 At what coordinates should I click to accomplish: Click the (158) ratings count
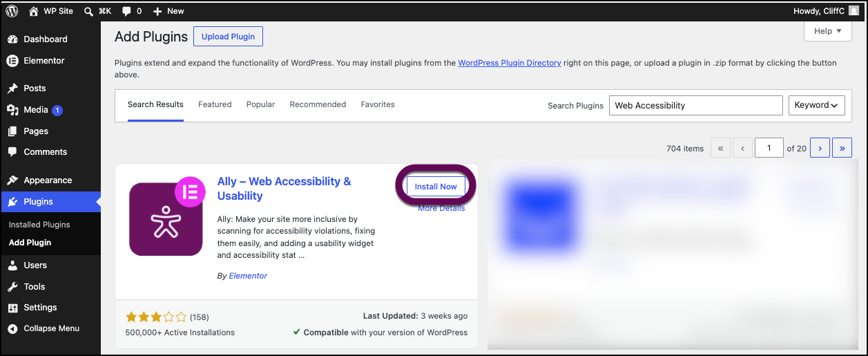point(200,317)
